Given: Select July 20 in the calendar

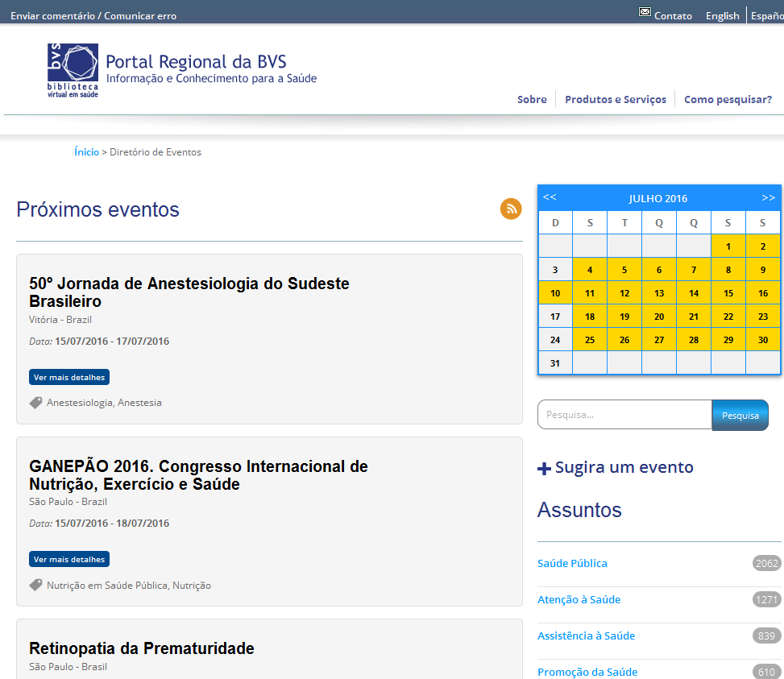Looking at the screenshot, I should point(659,317).
